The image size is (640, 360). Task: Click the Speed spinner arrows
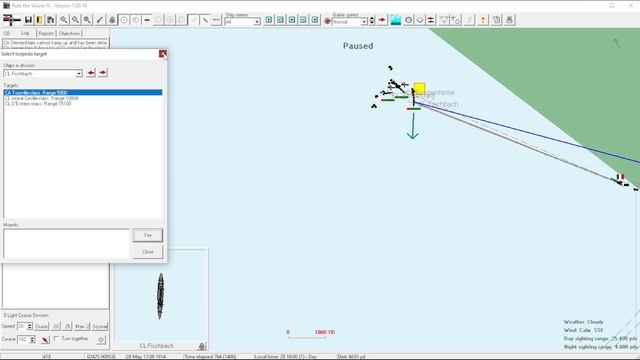point(29,326)
